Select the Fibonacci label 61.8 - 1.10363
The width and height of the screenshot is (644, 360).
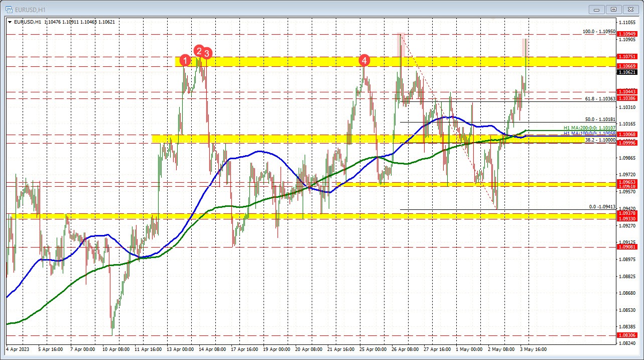click(x=600, y=99)
